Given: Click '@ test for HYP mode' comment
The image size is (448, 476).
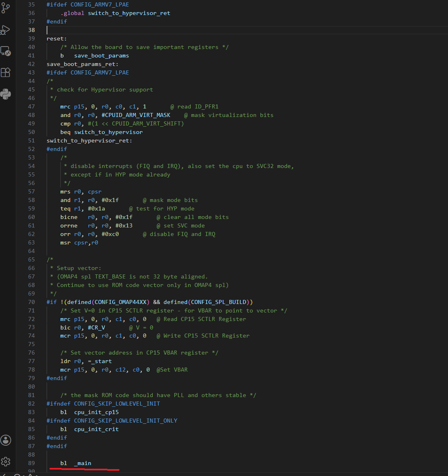Looking at the screenshot, I should tap(162, 208).
